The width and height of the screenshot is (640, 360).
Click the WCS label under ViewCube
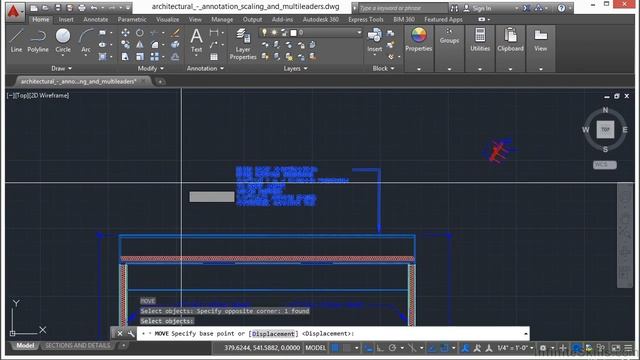point(604,165)
